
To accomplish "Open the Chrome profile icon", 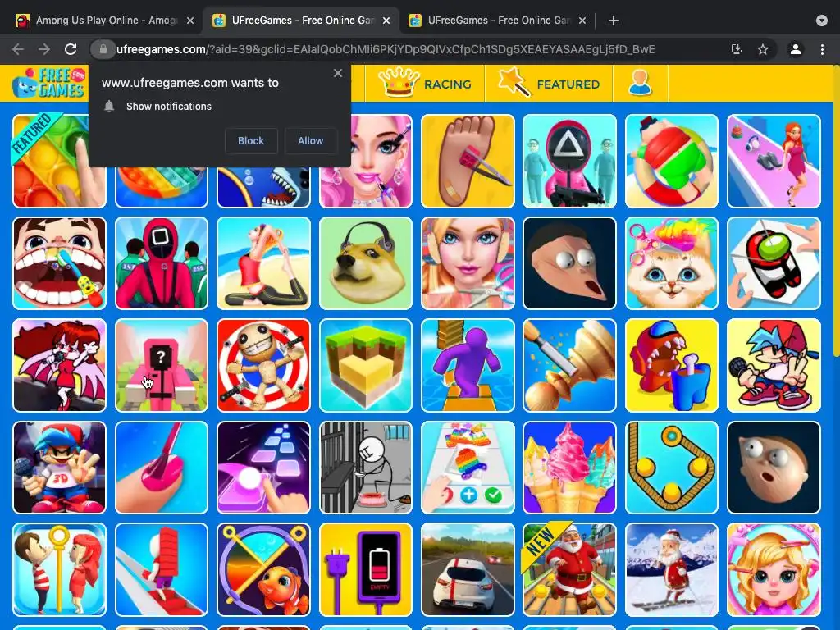I will 796,49.
